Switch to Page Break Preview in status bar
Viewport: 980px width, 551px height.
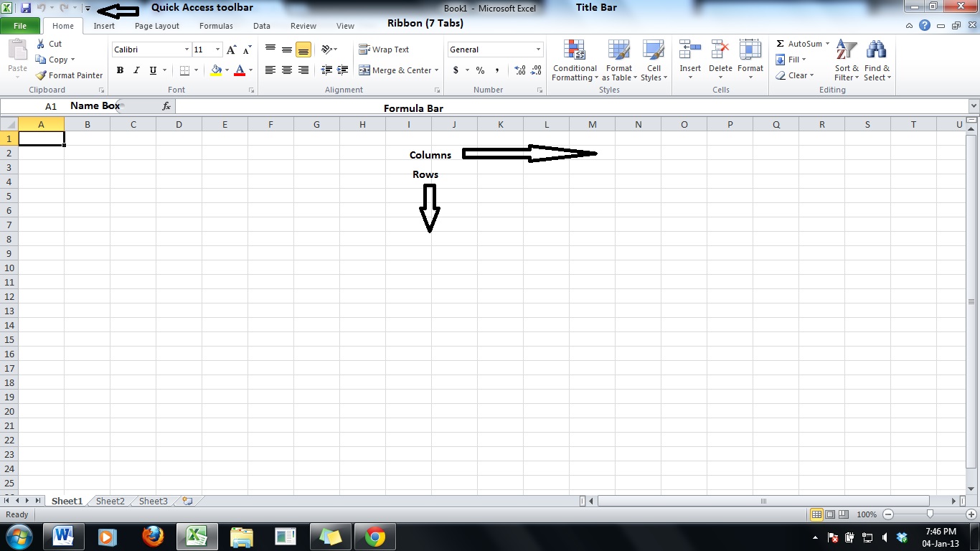click(844, 514)
